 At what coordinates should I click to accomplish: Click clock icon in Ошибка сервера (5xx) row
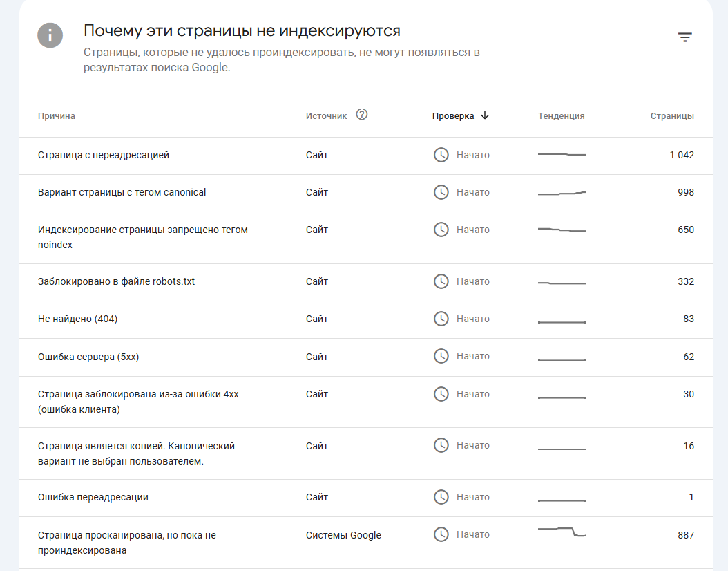tap(441, 356)
